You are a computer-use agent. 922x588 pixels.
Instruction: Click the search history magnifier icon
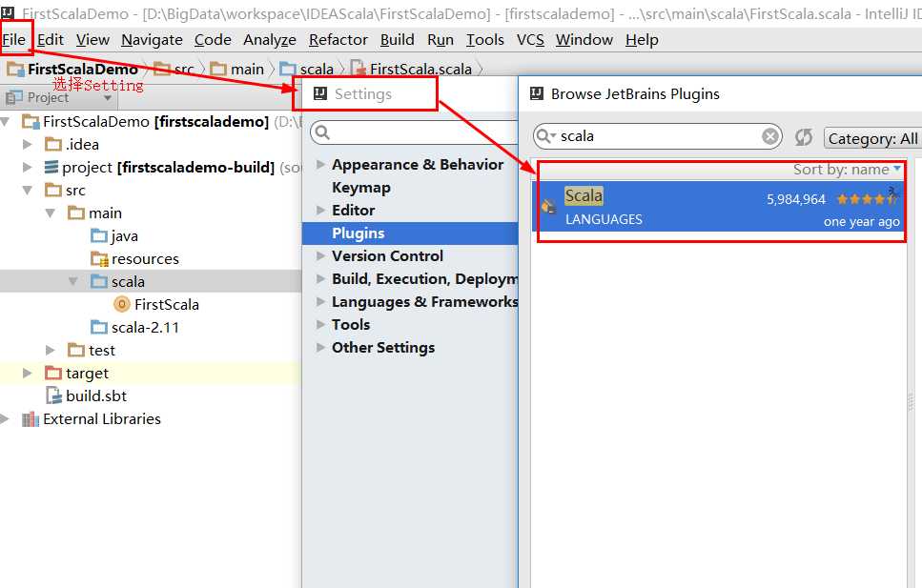545,136
